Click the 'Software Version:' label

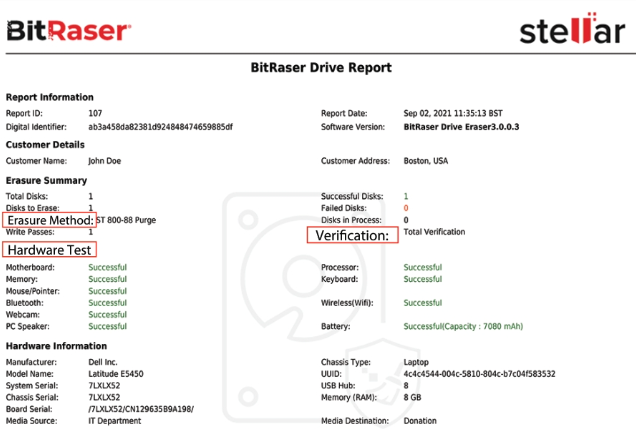[x=353, y=127]
